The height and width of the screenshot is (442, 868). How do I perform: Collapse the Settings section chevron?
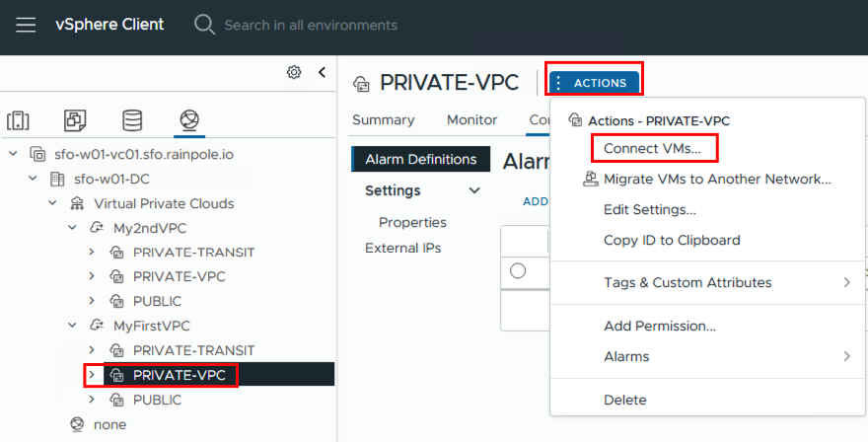pyautogui.click(x=474, y=190)
